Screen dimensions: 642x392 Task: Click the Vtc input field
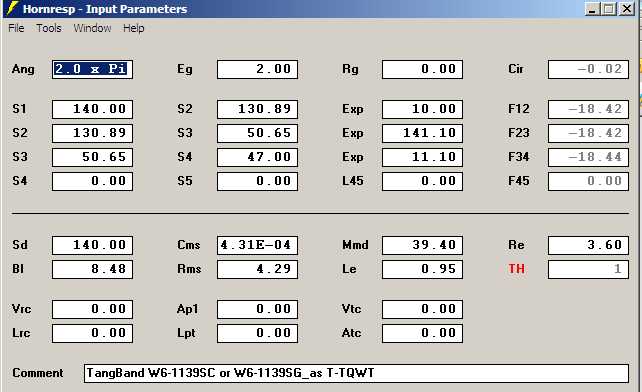[x=422, y=309]
